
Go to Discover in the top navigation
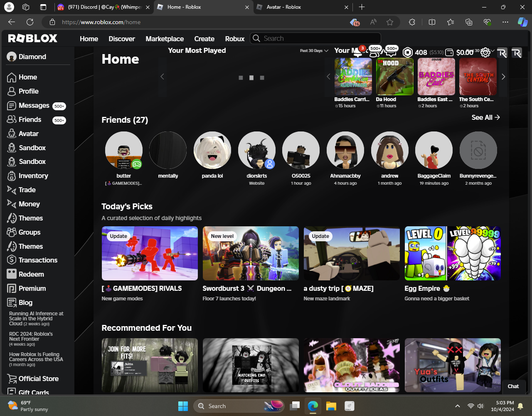point(122,39)
